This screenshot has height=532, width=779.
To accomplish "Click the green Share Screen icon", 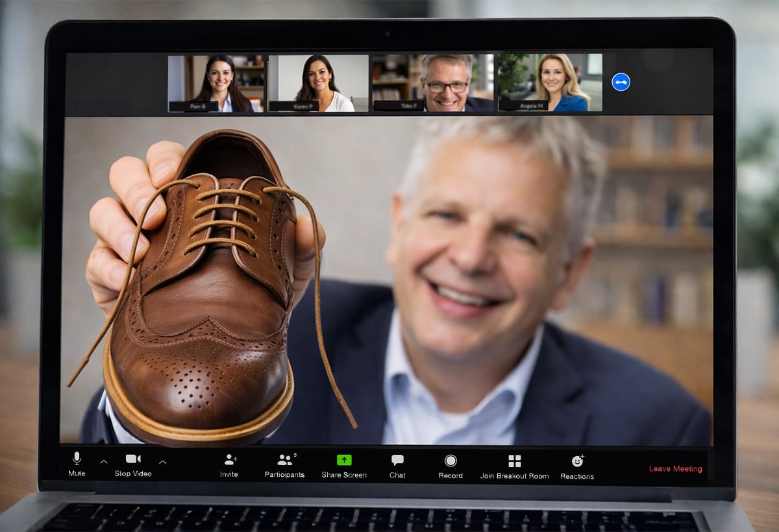I will pos(344,460).
